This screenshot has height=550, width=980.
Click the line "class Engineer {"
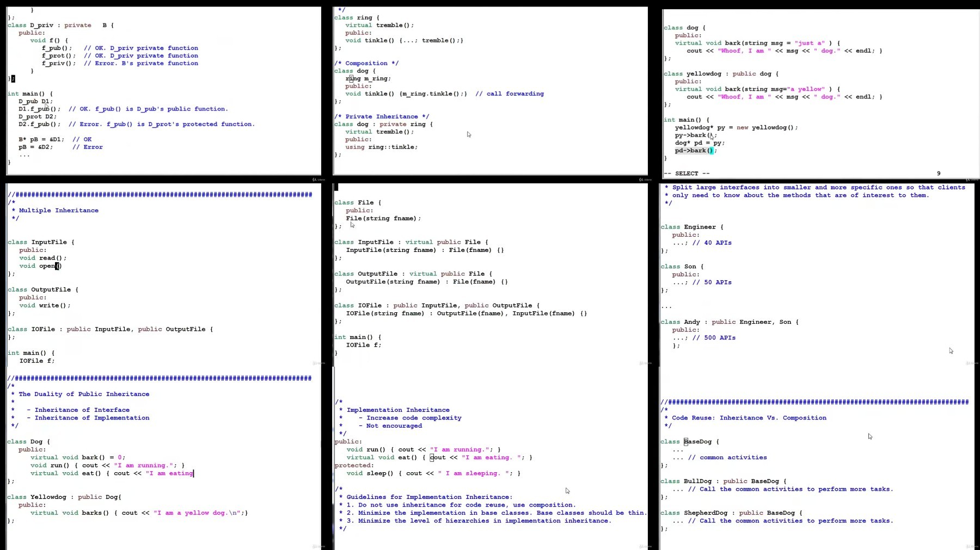(692, 227)
